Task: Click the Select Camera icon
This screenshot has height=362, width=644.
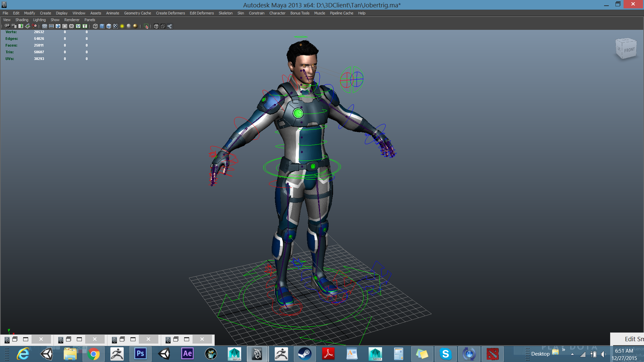Action: [7, 26]
